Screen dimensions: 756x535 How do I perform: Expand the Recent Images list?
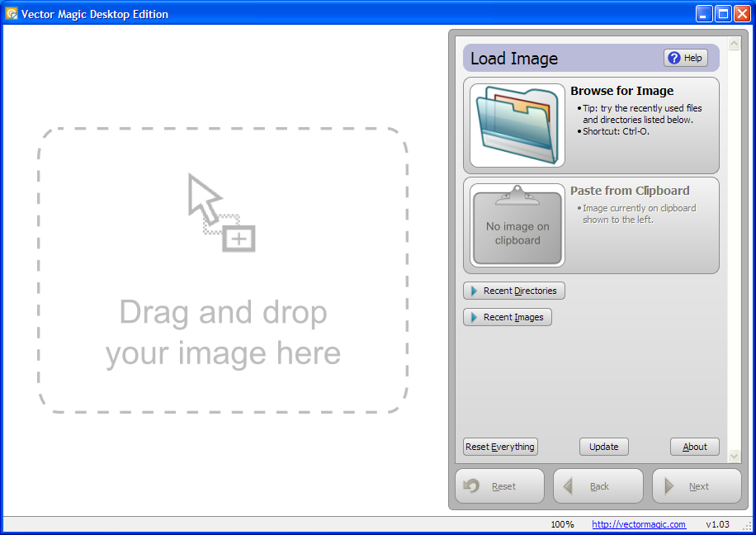point(507,317)
